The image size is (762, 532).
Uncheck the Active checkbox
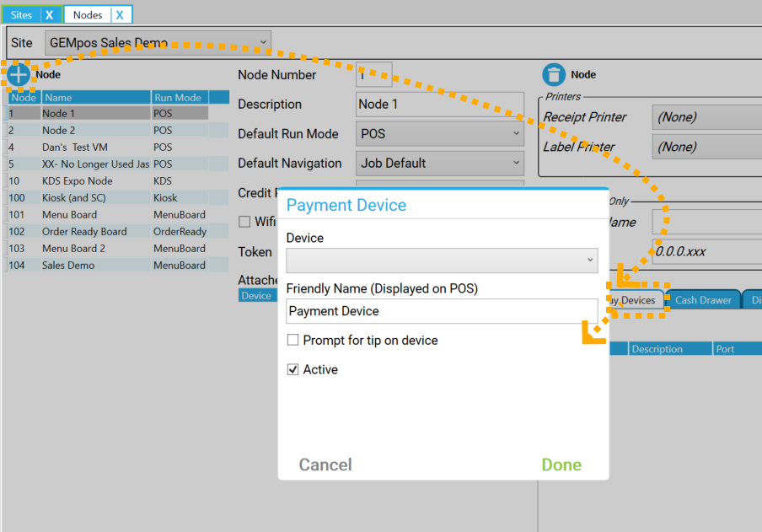coord(293,369)
